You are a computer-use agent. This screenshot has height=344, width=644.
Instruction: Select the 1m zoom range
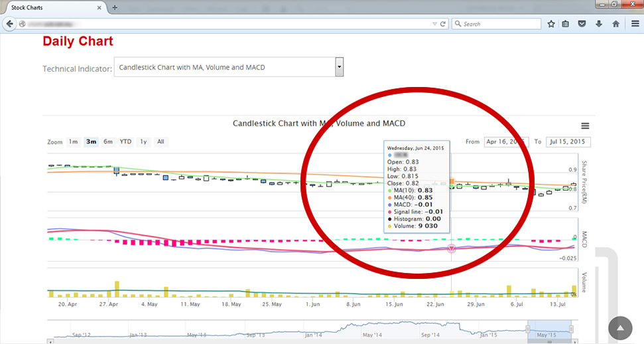73,141
